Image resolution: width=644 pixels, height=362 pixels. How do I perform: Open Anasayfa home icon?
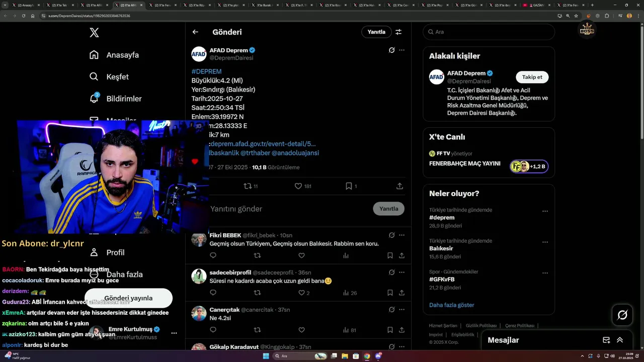[94, 55]
